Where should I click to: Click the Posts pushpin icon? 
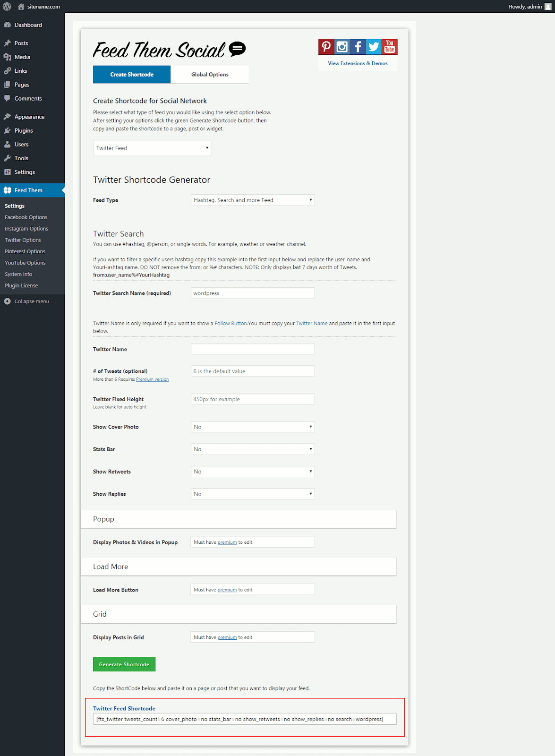[x=7, y=43]
